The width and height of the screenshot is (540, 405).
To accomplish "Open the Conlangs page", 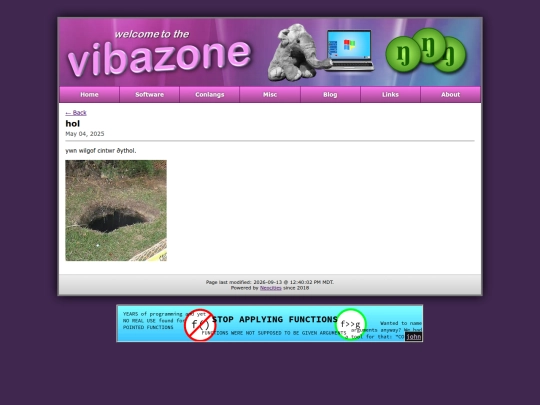I will click(x=209, y=94).
